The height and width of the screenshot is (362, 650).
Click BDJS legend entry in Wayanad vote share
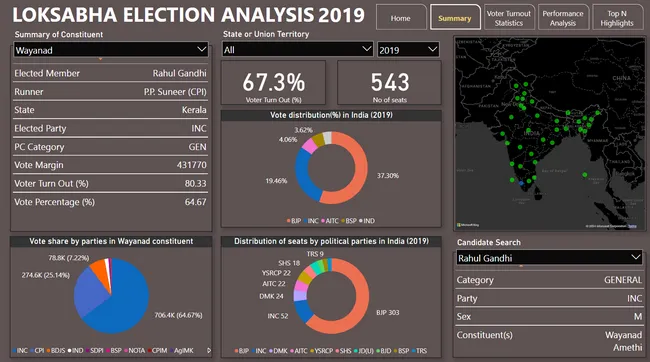(56, 350)
